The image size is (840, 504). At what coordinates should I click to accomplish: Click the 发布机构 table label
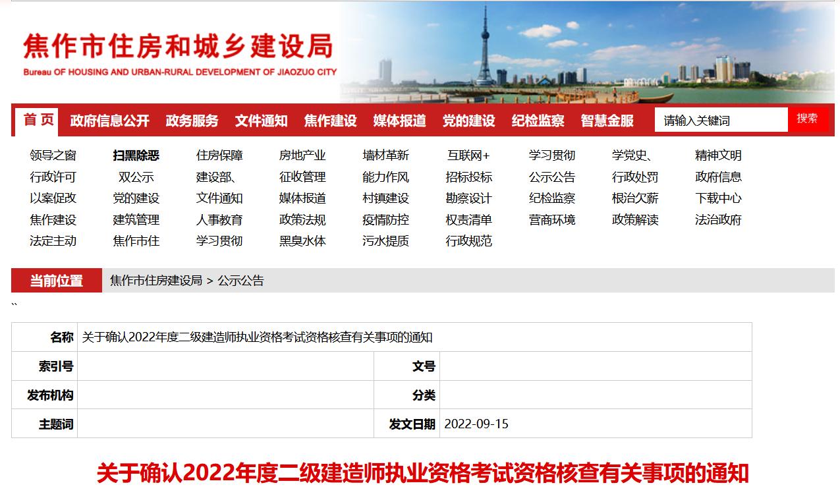pos(50,395)
